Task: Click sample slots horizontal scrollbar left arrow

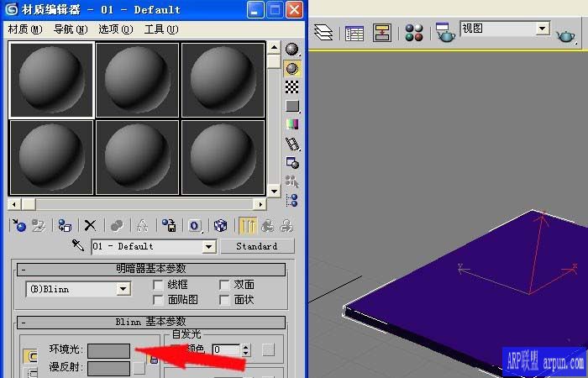Action: (x=14, y=204)
